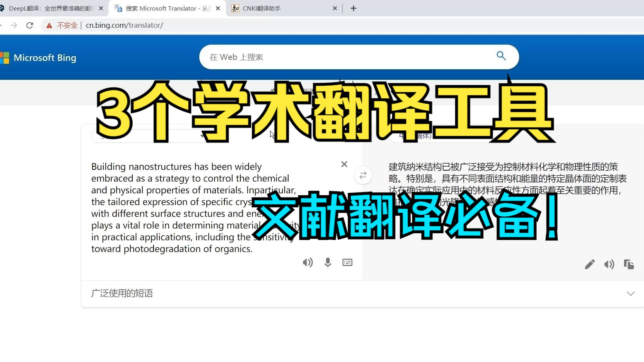
Task: Open the on-screen keyboard icon
Action: click(x=348, y=263)
